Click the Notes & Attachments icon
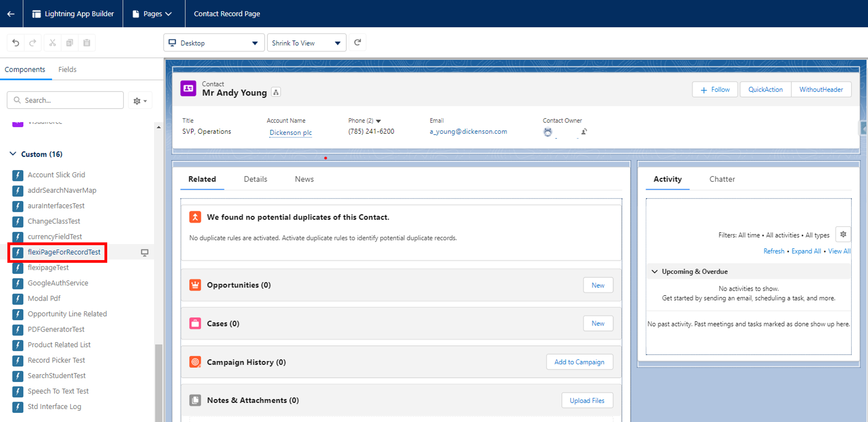 click(x=195, y=400)
